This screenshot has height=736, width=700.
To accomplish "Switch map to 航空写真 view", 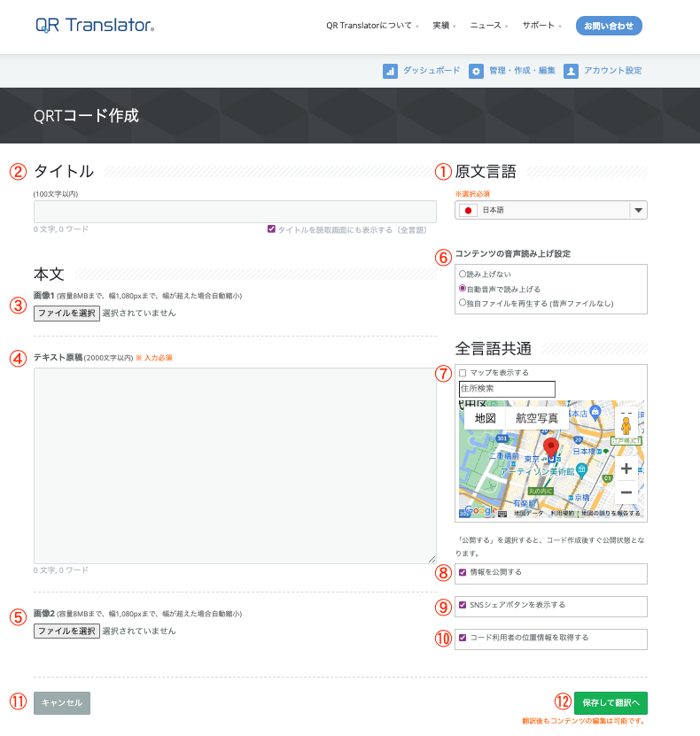I will (x=537, y=418).
